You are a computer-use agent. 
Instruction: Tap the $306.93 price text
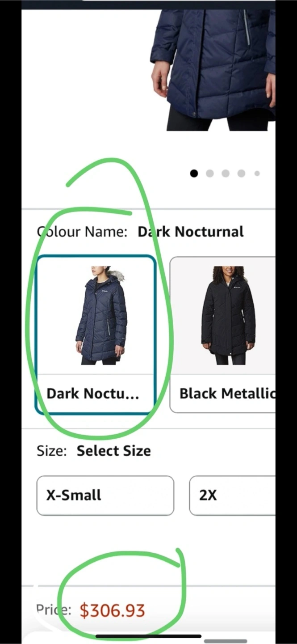(113, 610)
